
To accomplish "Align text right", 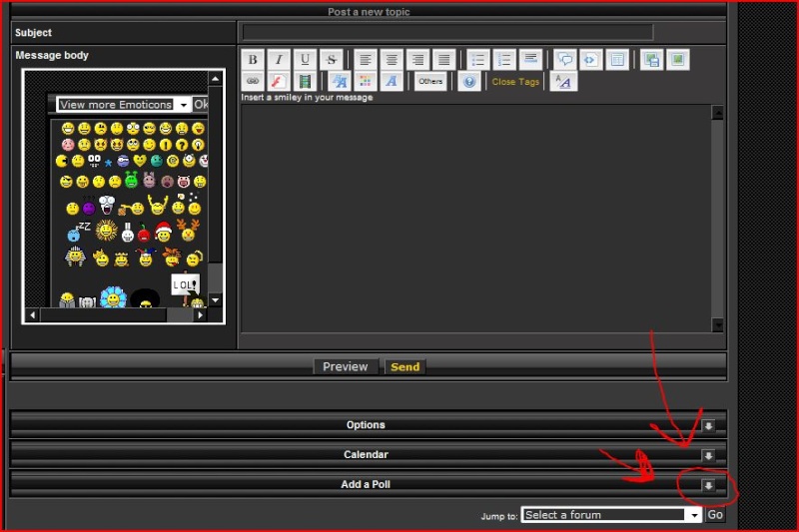I will (417, 60).
